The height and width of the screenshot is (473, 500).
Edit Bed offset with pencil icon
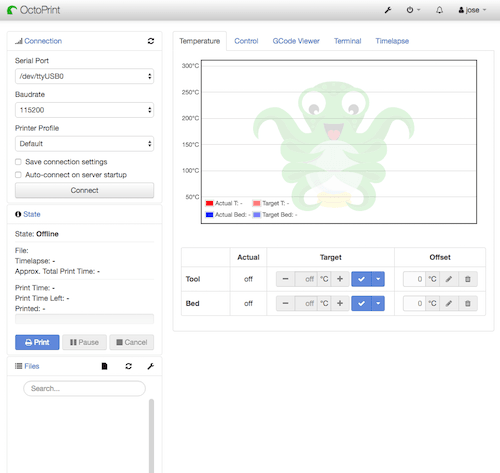point(449,303)
